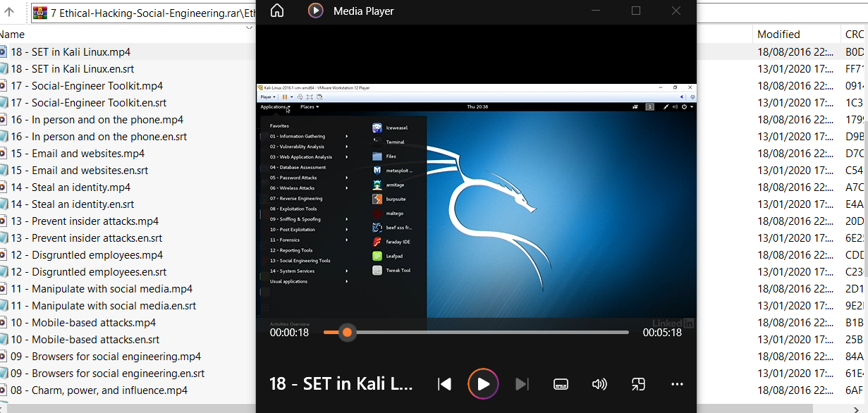Screen dimensions: 868x413
Task: Click the Terminal icon in video
Action: point(377,142)
